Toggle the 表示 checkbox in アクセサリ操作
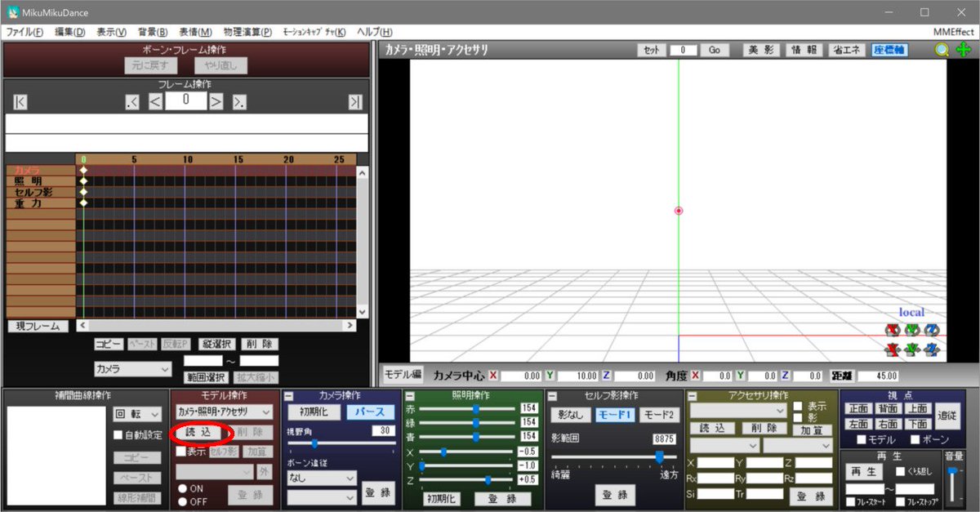 pyautogui.click(x=797, y=406)
